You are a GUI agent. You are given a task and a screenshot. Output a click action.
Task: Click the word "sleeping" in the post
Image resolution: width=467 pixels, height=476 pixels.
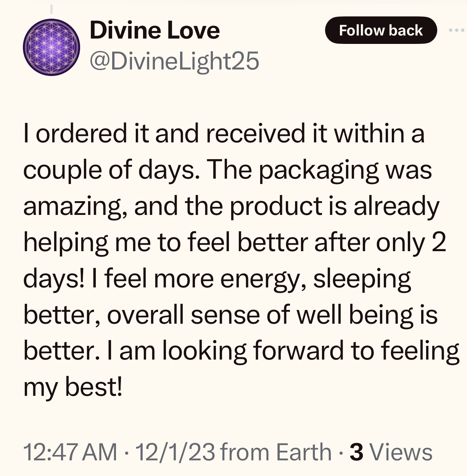point(362,279)
